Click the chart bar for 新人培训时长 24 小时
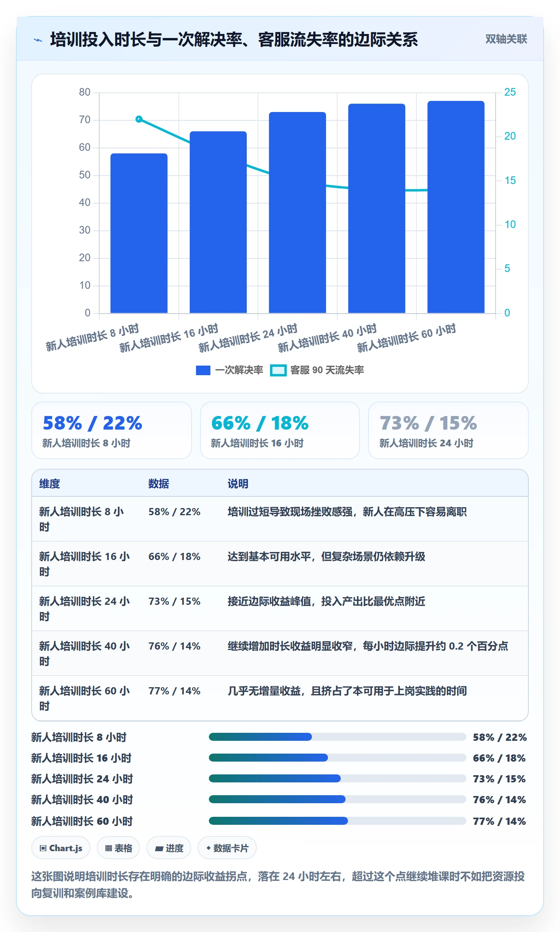This screenshot has height=932, width=560. tap(297, 212)
